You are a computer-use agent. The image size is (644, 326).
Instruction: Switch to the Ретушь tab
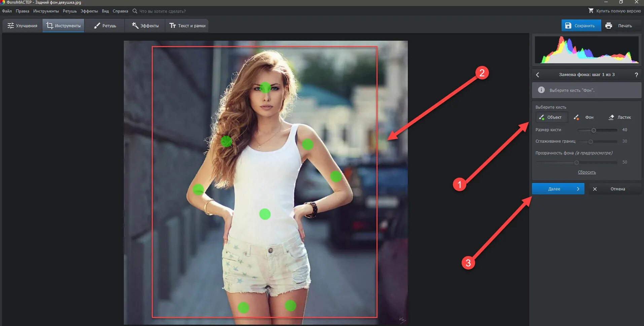(x=105, y=26)
